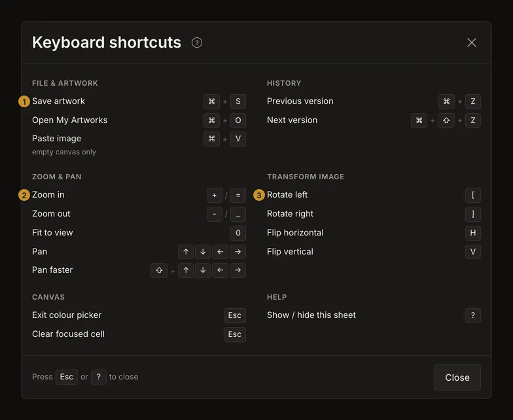The image size is (513, 420).
Task: Click the Fit to view label
Action: pyautogui.click(x=52, y=233)
